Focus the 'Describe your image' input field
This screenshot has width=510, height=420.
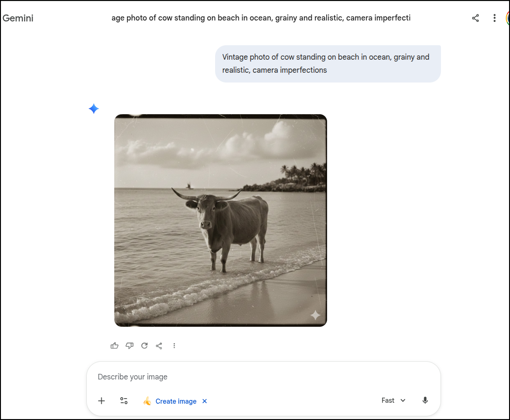263,377
